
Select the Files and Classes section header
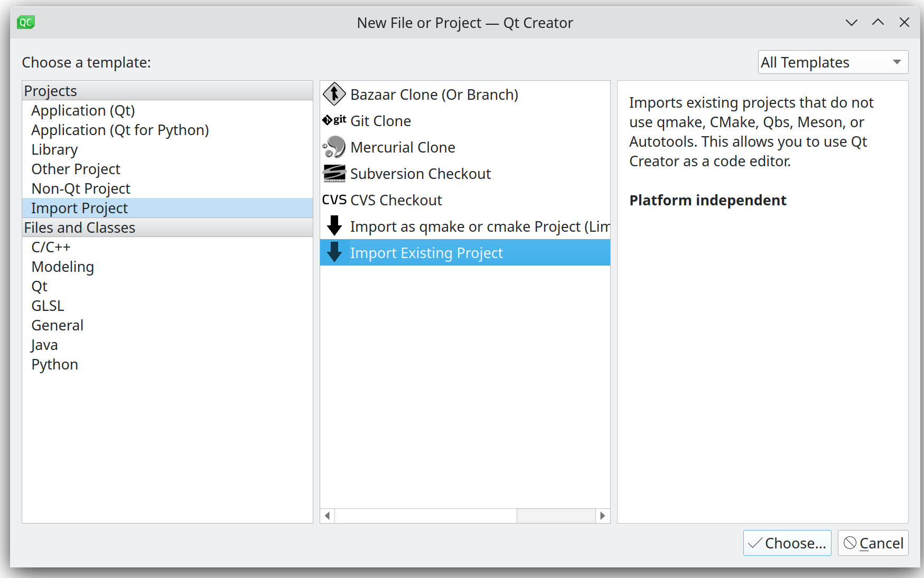79,228
